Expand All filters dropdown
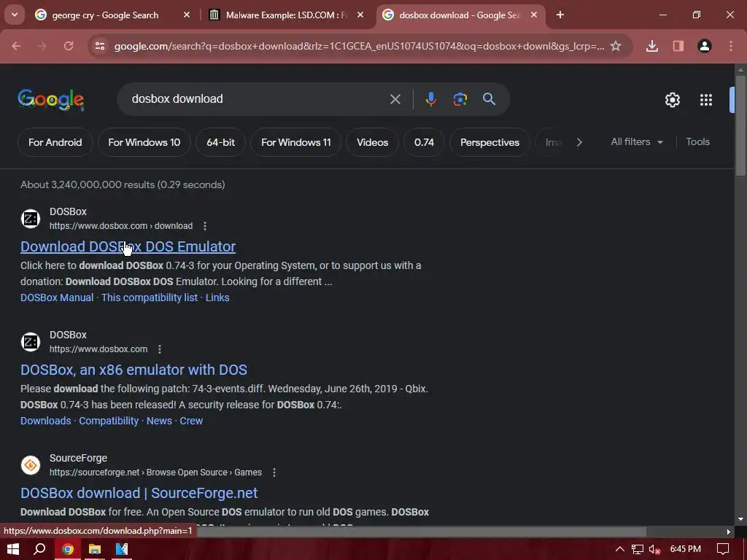Image resolution: width=747 pixels, height=560 pixels. pyautogui.click(x=636, y=142)
